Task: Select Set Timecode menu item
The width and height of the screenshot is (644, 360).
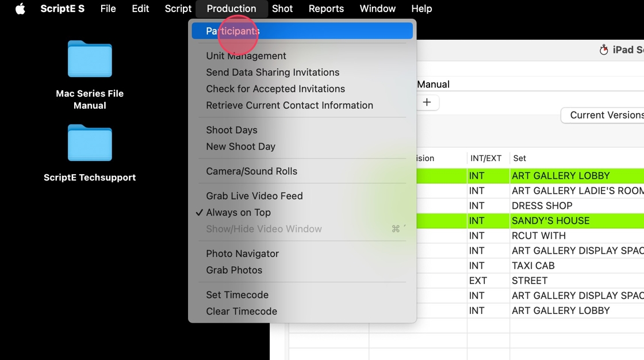Action: point(237,295)
